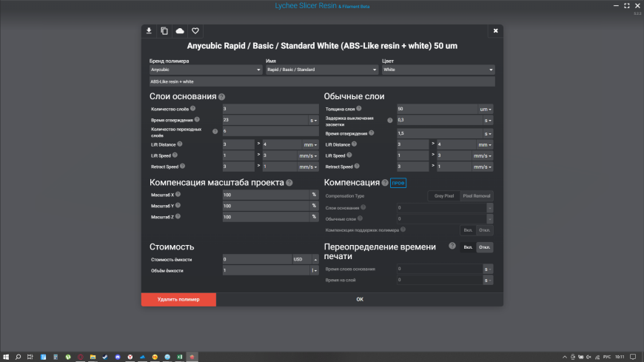Show help for normal layers Время отверждения

pos(372,133)
